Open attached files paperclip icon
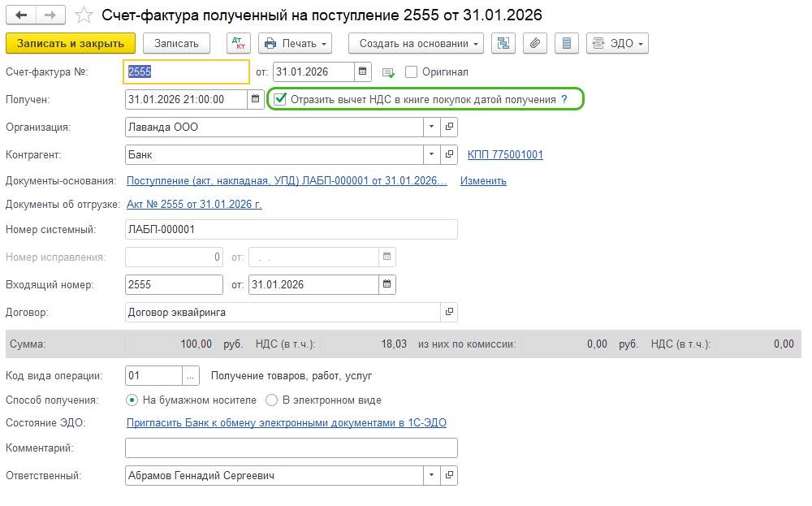 534,43
